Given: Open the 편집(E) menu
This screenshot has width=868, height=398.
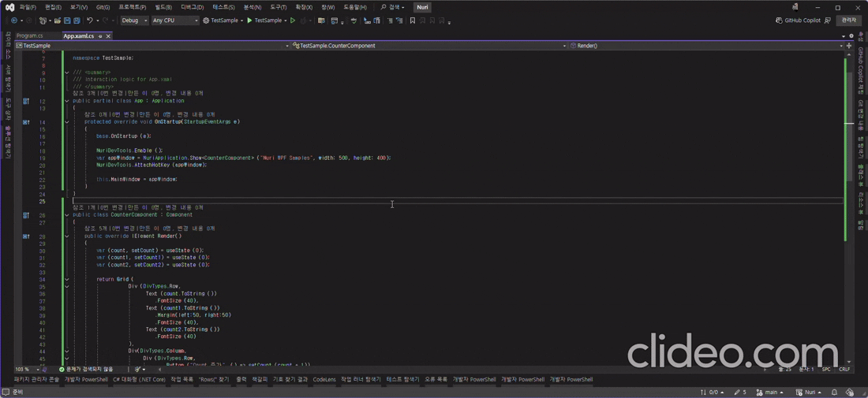Looking at the screenshot, I should [x=53, y=8].
